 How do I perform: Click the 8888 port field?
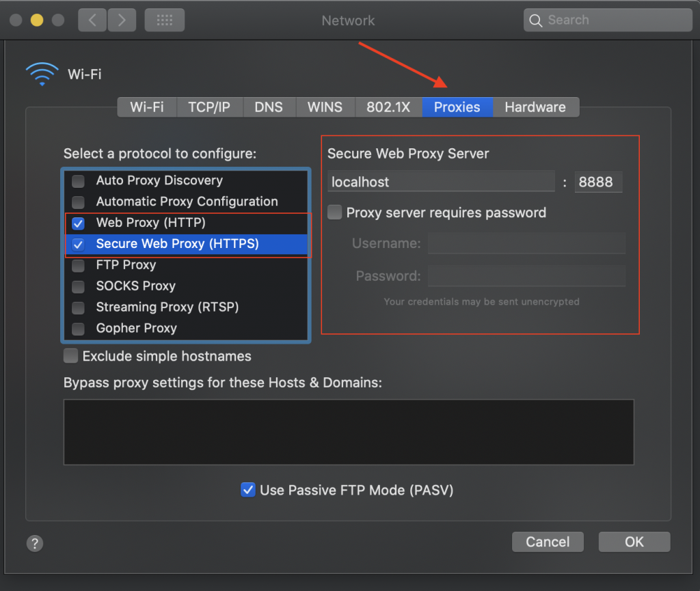(598, 182)
